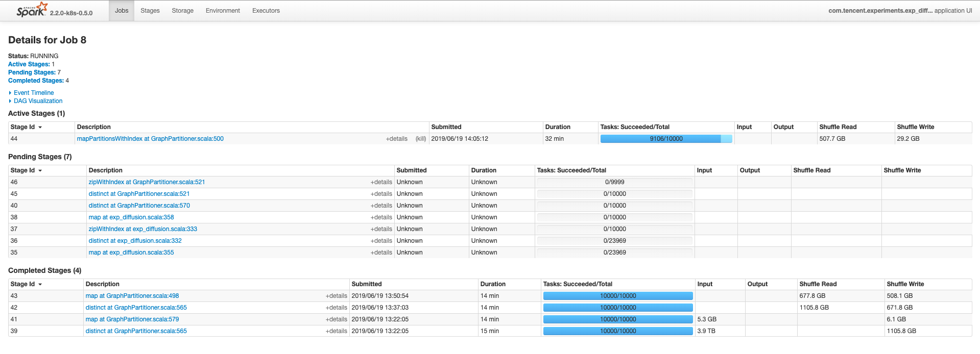Click the Apache Spark logo
The width and height of the screenshot is (980, 354).
pos(32,10)
